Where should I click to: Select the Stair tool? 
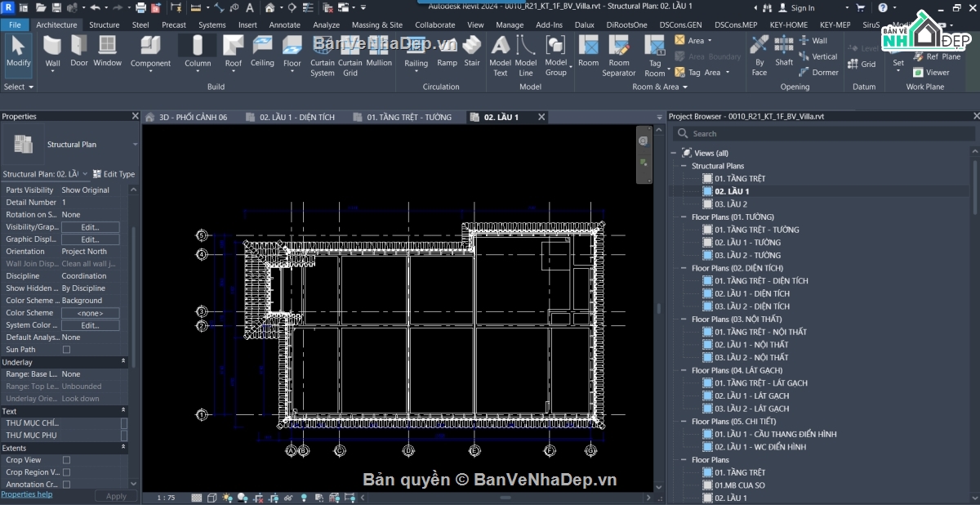click(472, 51)
